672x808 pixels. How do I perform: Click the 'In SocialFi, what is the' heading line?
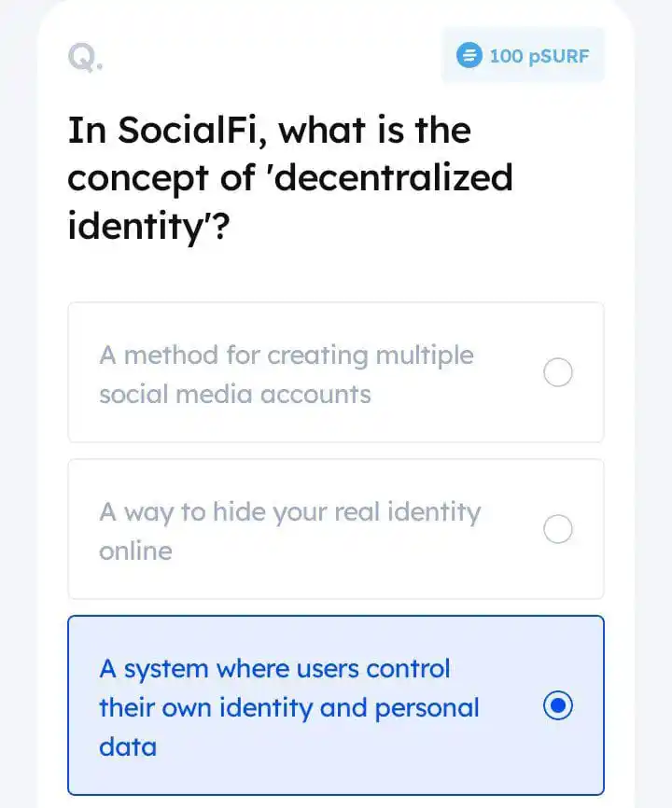(x=270, y=131)
